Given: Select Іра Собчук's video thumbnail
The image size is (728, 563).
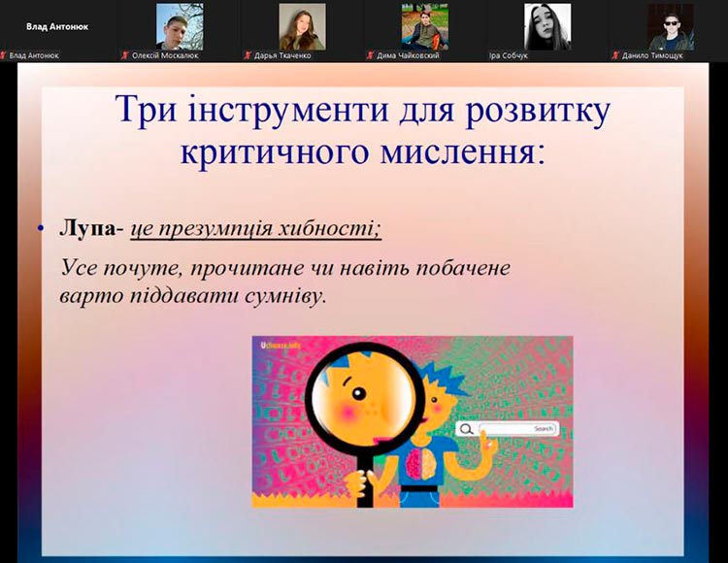Looking at the screenshot, I should (x=547, y=25).
